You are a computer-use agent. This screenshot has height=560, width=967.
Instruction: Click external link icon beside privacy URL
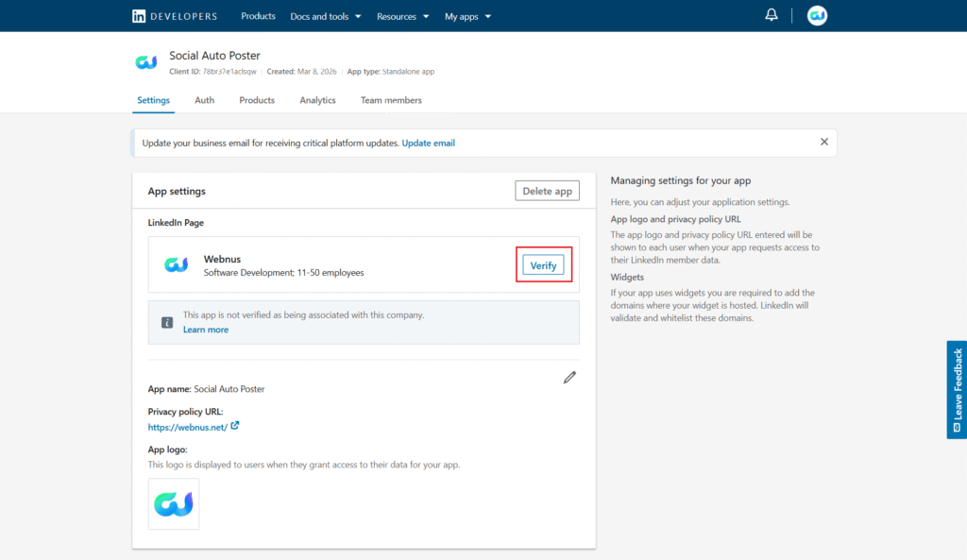[x=235, y=426]
